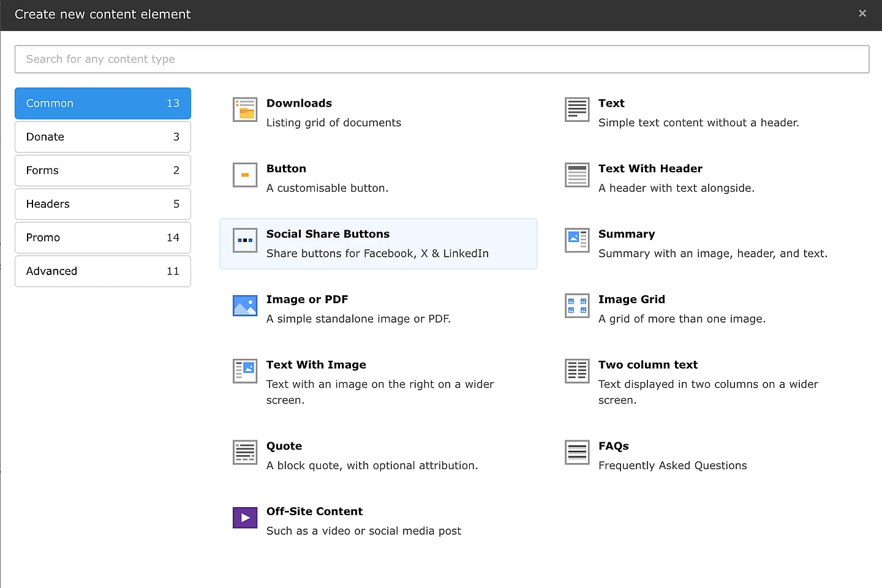Choose the Image Grid icon
Screen dimensions: 882x588
[x=577, y=306]
